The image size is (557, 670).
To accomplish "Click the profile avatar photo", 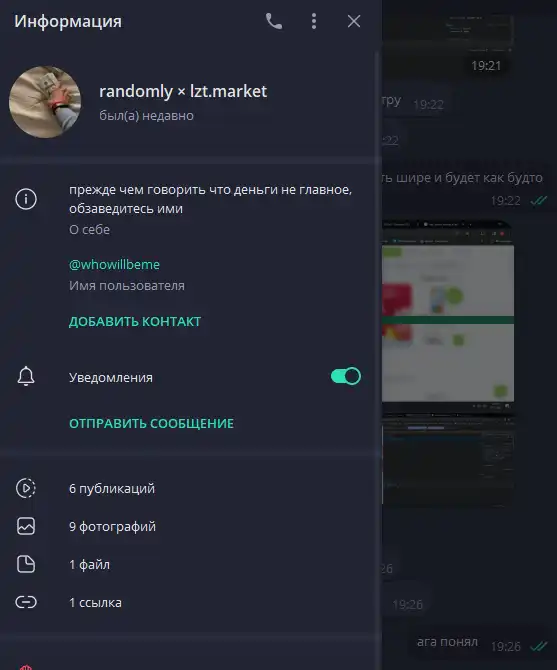I will 45,102.
